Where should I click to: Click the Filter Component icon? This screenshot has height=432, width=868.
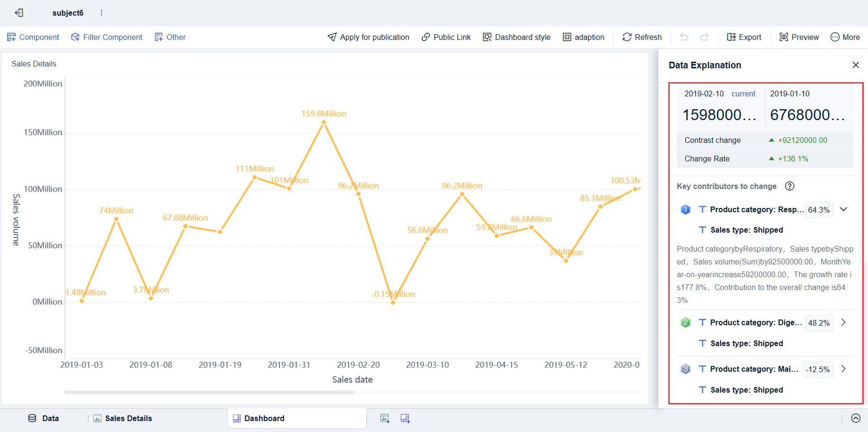(x=75, y=37)
